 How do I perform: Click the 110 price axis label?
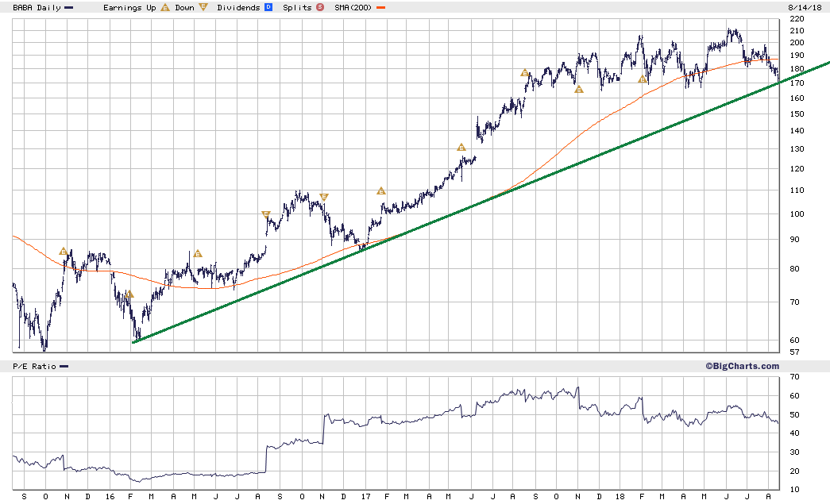tap(797, 190)
